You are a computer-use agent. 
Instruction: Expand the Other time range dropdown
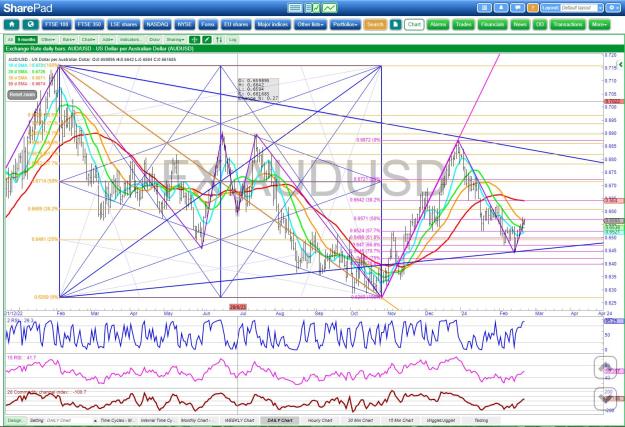tap(48, 39)
